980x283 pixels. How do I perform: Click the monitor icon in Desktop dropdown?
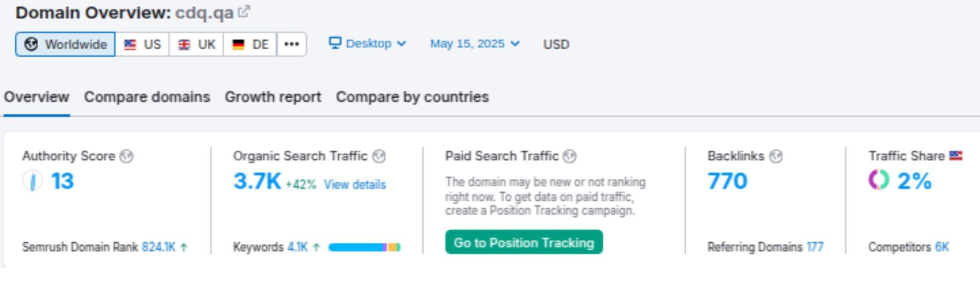click(335, 43)
